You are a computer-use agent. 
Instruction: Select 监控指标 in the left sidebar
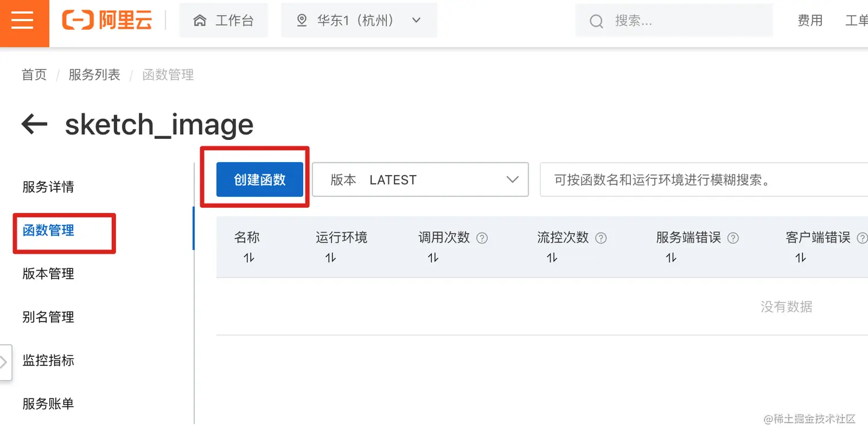point(48,361)
